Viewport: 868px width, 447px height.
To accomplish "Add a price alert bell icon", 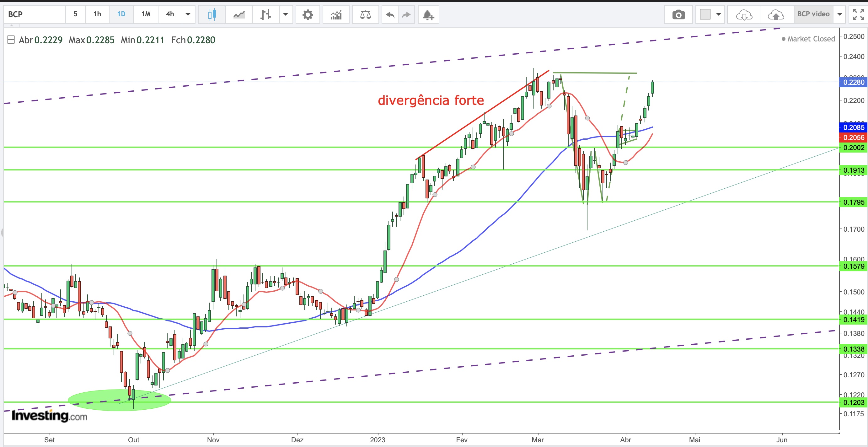I will [x=428, y=14].
